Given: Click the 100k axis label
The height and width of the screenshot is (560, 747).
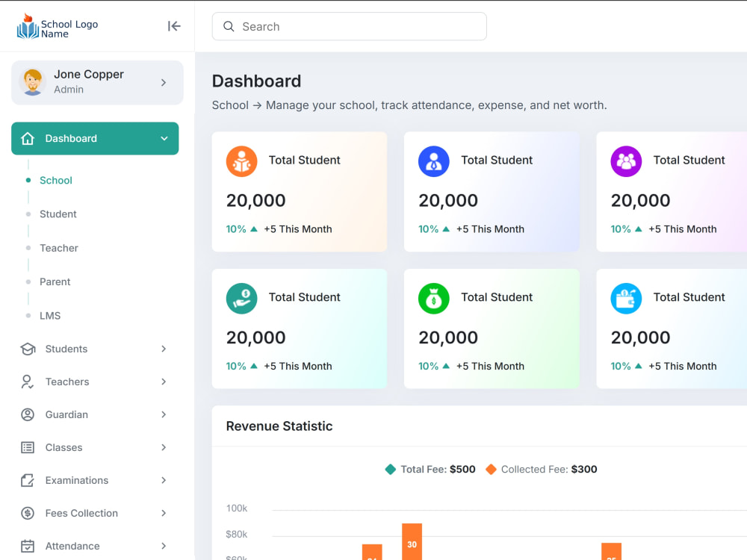Looking at the screenshot, I should pos(237,508).
